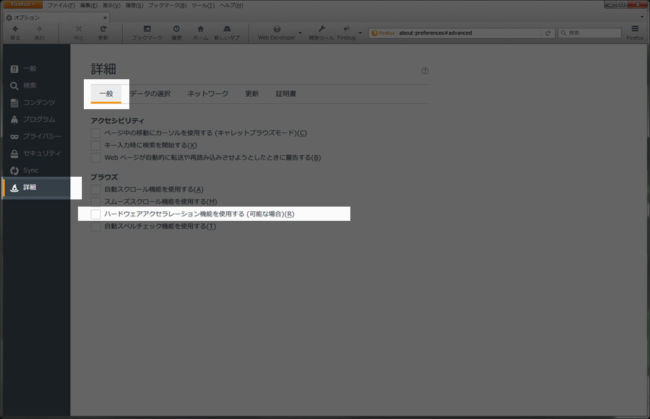The width and height of the screenshot is (650, 419).
Task: Toggle the スムーズスクロール機能を使用する (M) checkbox
Action: (95, 201)
